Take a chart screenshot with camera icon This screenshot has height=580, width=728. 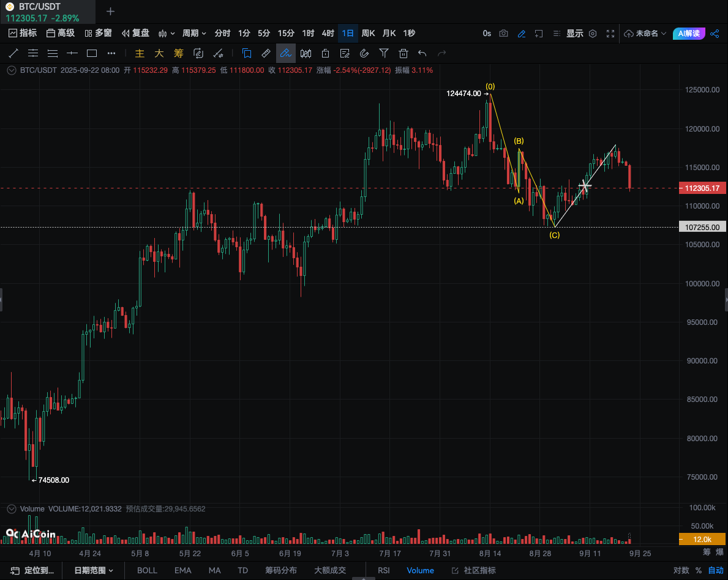point(503,34)
